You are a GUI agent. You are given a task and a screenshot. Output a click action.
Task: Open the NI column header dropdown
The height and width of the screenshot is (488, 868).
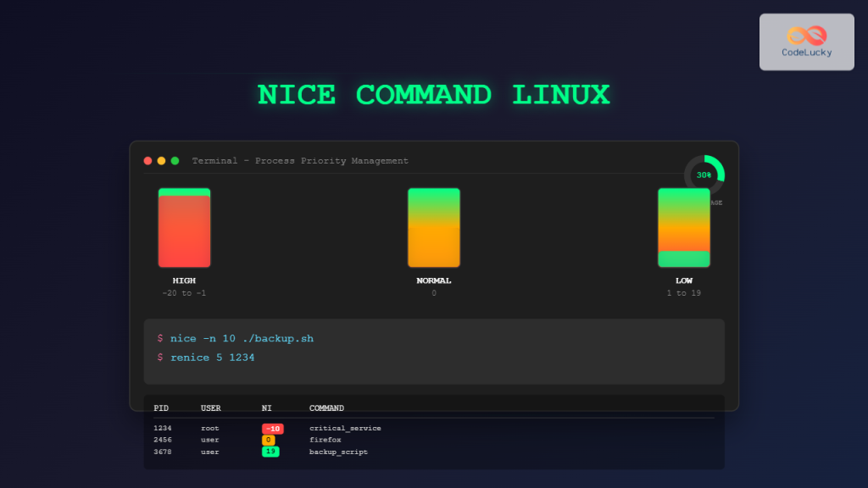tap(266, 408)
